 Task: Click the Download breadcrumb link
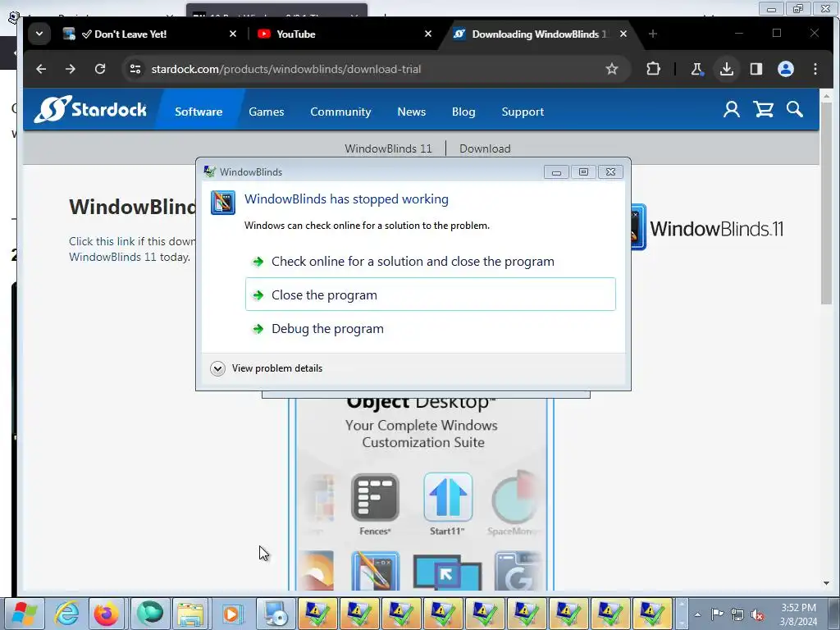pyautogui.click(x=485, y=149)
